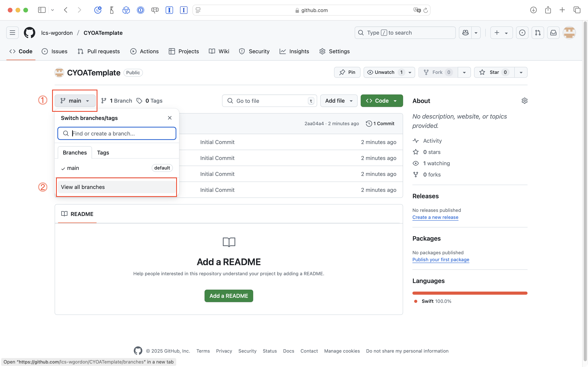Open notifications inbox icon

point(553,32)
